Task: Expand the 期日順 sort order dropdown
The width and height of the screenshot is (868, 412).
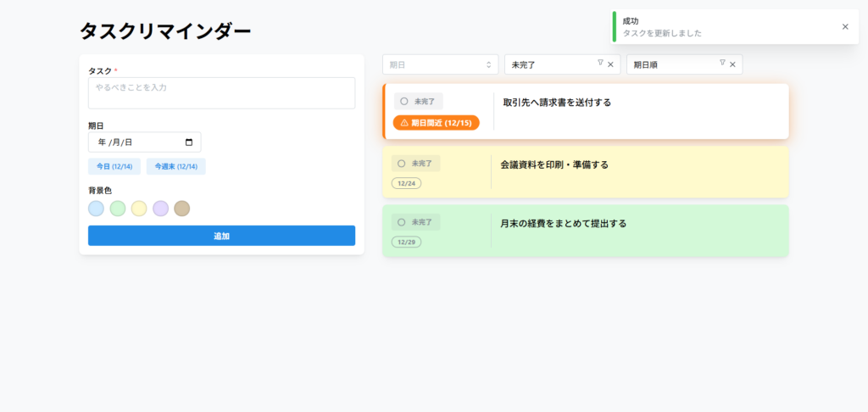Action: click(673, 64)
